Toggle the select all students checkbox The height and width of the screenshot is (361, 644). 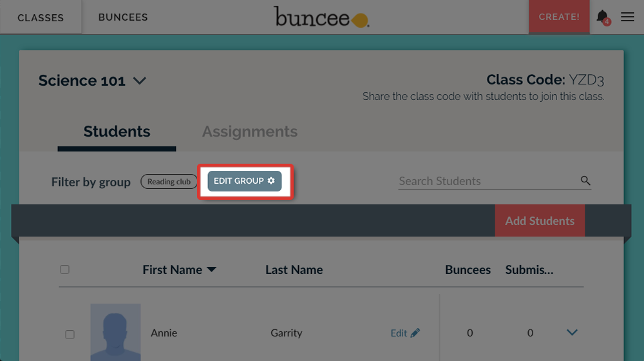click(x=64, y=269)
